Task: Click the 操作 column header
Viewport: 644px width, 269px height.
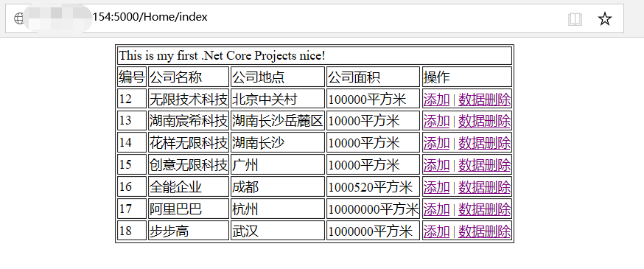Action: (x=467, y=77)
